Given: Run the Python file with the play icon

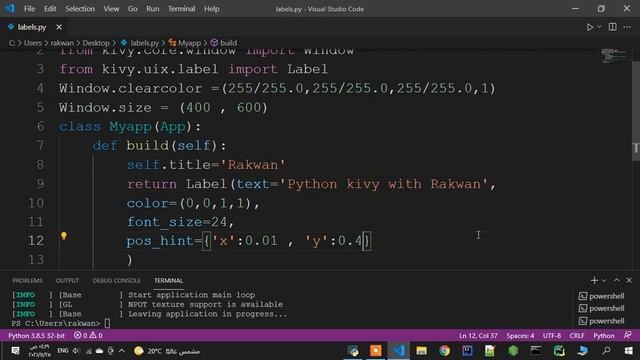Looking at the screenshot, I should (x=590, y=27).
